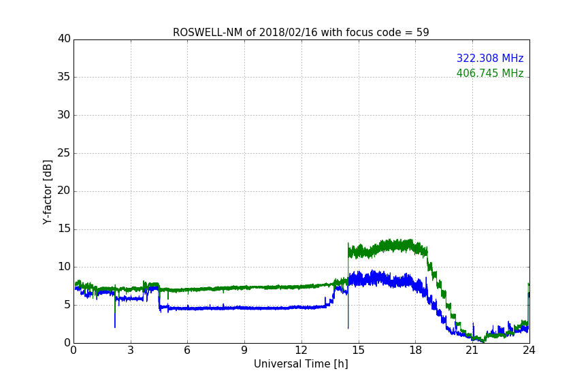Click the y-axis tick label 35

pyautogui.click(x=64, y=77)
